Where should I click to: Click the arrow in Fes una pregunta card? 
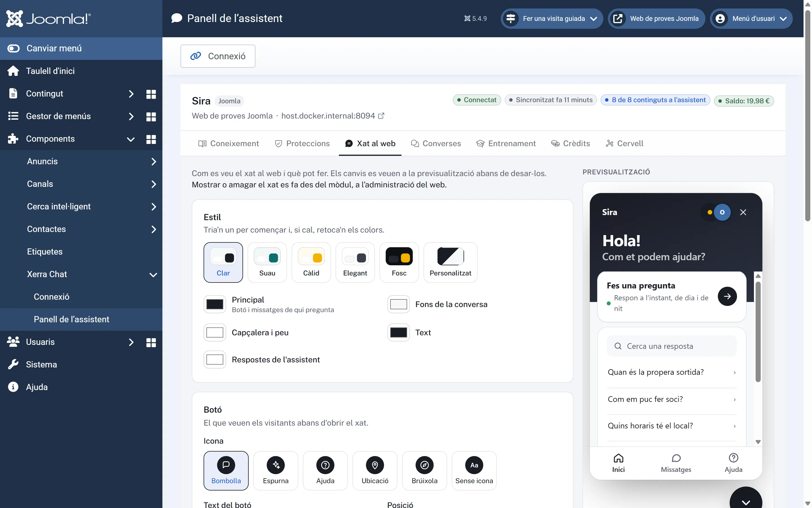point(727,296)
